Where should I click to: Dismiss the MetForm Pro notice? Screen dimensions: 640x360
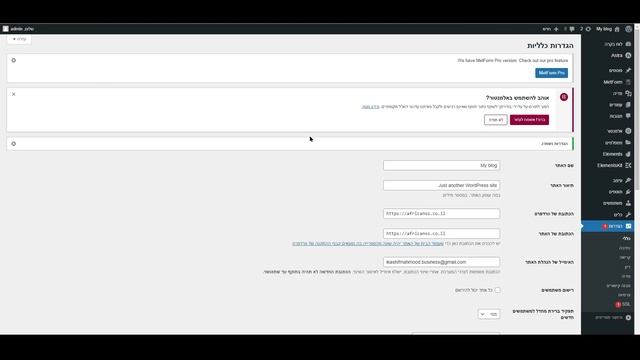pos(13,60)
